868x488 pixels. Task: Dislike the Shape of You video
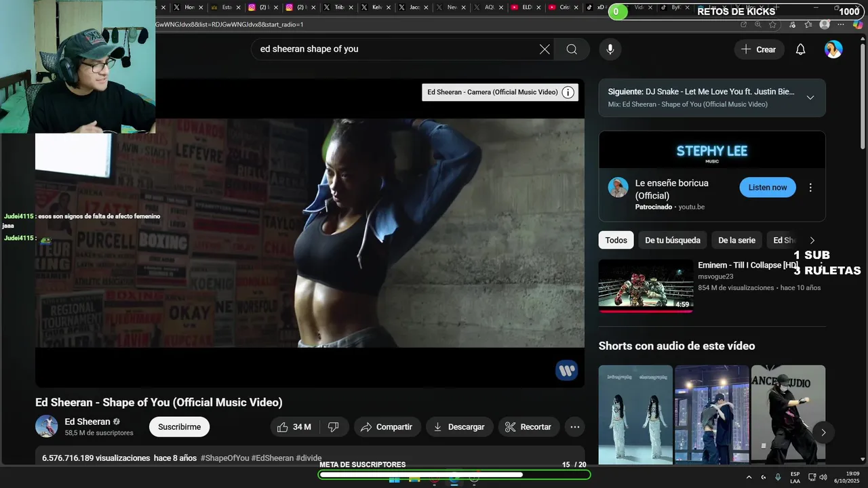pos(334,427)
